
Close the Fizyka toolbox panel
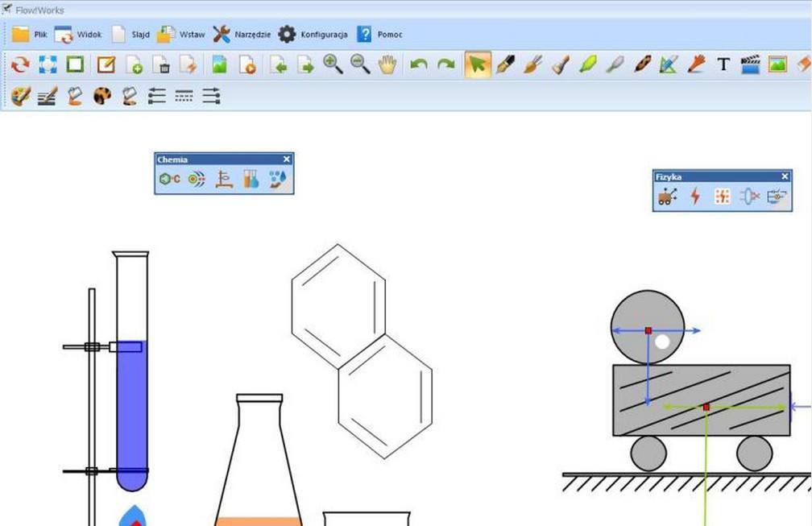pos(785,176)
